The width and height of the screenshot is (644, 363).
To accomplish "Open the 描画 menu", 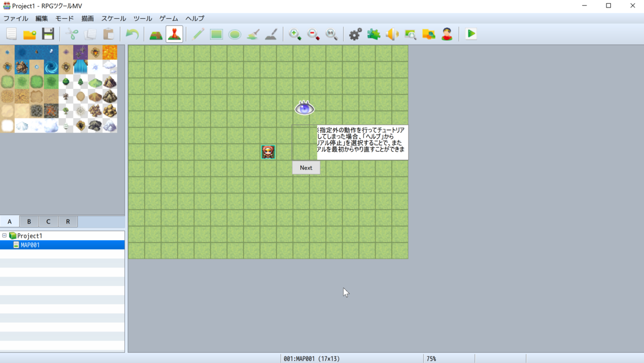I will pyautogui.click(x=87, y=18).
